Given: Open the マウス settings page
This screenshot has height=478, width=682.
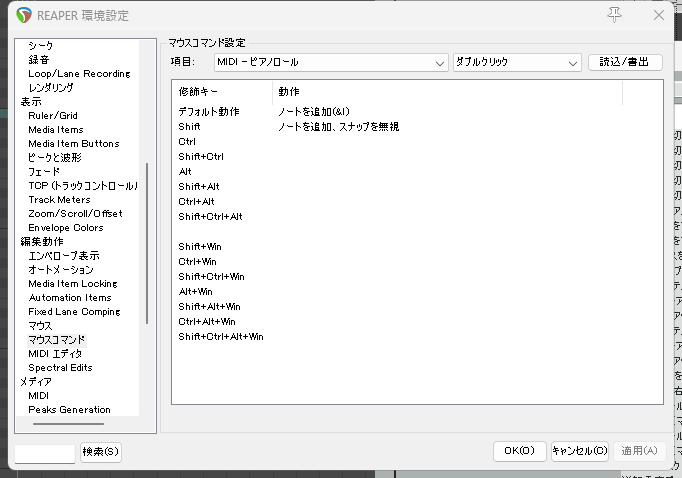Looking at the screenshot, I should click(x=40, y=326).
